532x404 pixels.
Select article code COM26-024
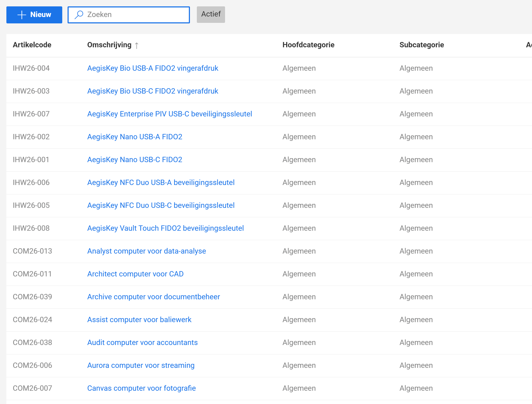tap(32, 320)
